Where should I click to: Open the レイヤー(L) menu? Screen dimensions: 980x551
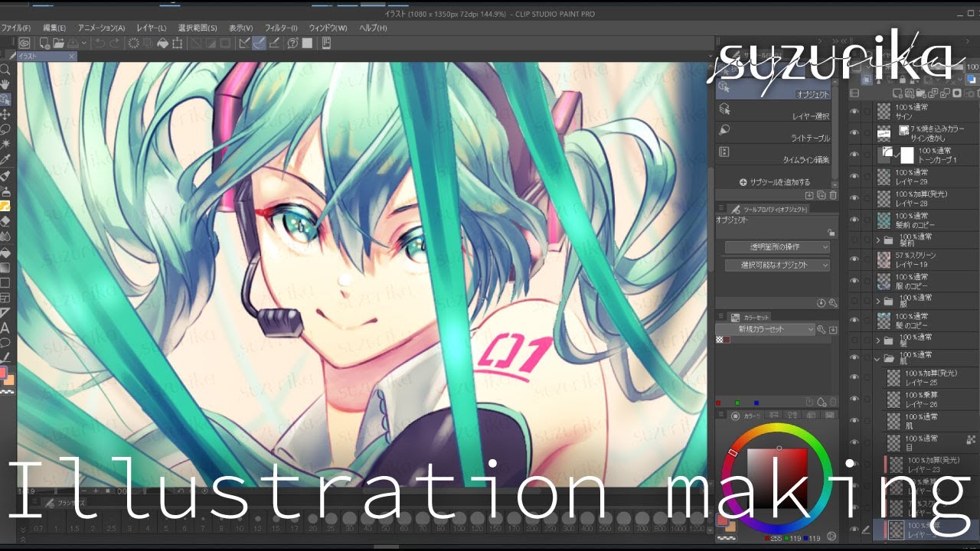[x=152, y=28]
